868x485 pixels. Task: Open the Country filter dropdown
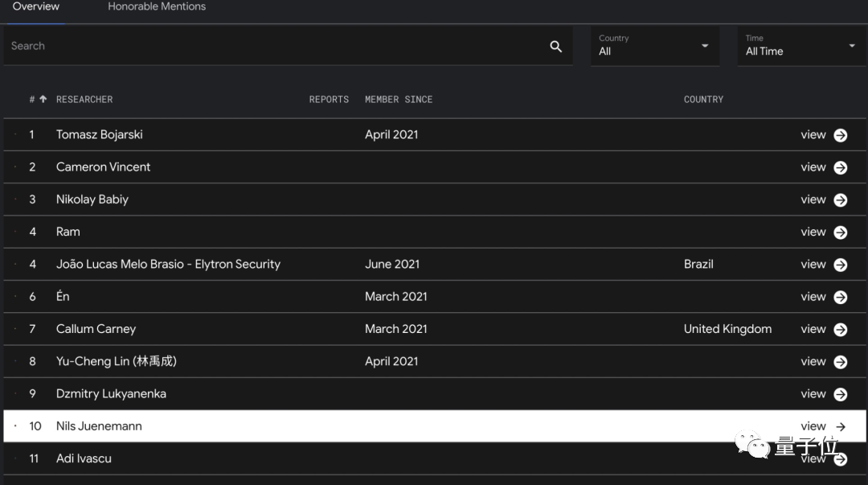coord(653,46)
